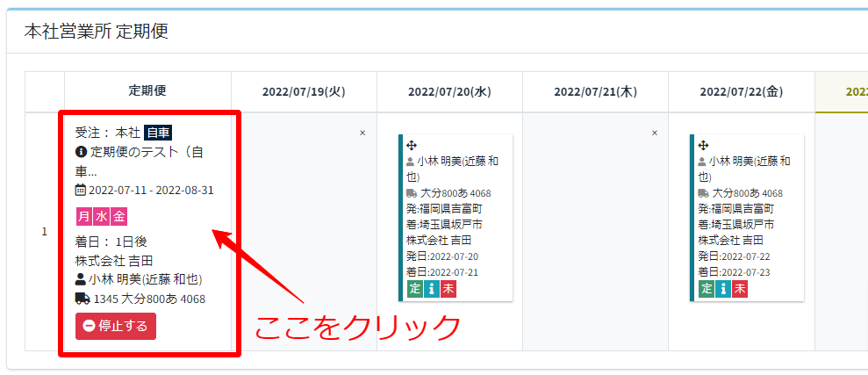
Task: Select the 2022/07/22(金) column header
Action: click(x=741, y=91)
